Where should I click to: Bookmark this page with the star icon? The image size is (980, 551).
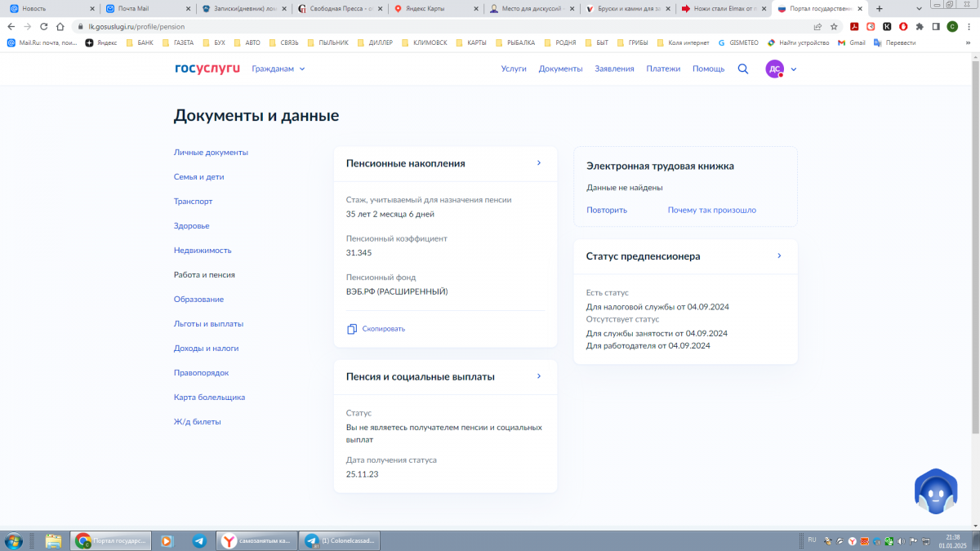(834, 26)
